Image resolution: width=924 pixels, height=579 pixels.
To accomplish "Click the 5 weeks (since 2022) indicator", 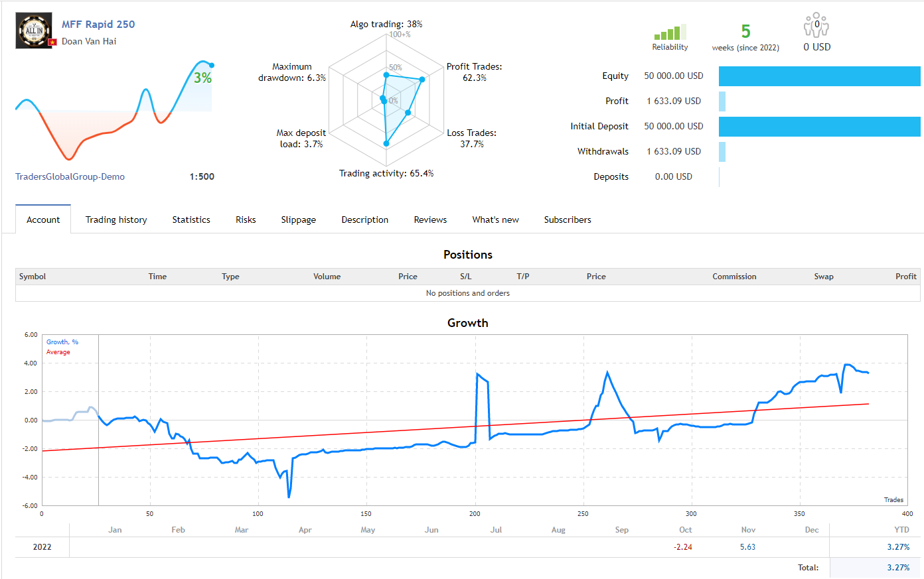I will 745,37.
